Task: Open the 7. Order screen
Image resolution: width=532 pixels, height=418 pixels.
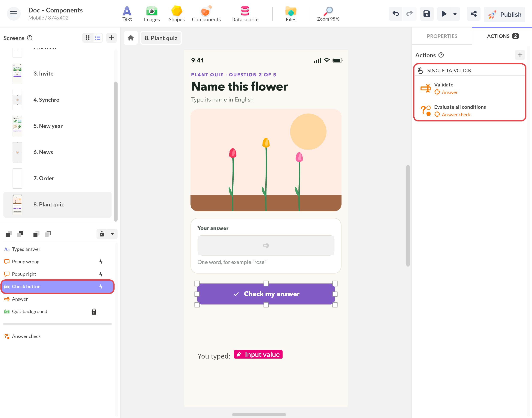Action: coord(57,178)
